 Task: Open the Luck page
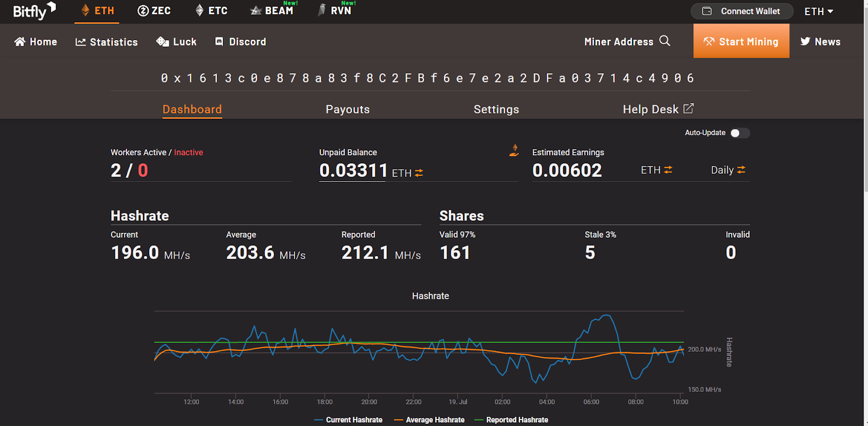[x=176, y=42]
